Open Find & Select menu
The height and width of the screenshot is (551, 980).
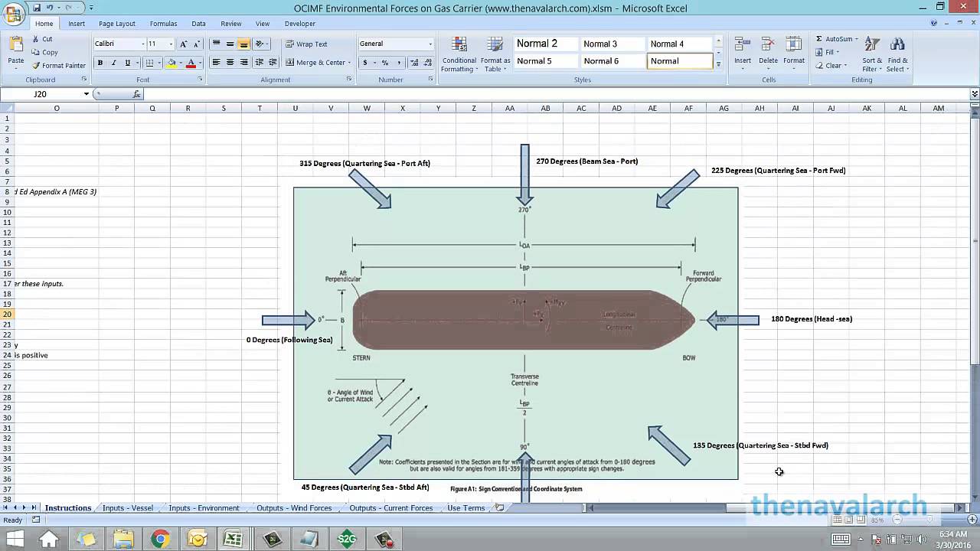point(898,54)
